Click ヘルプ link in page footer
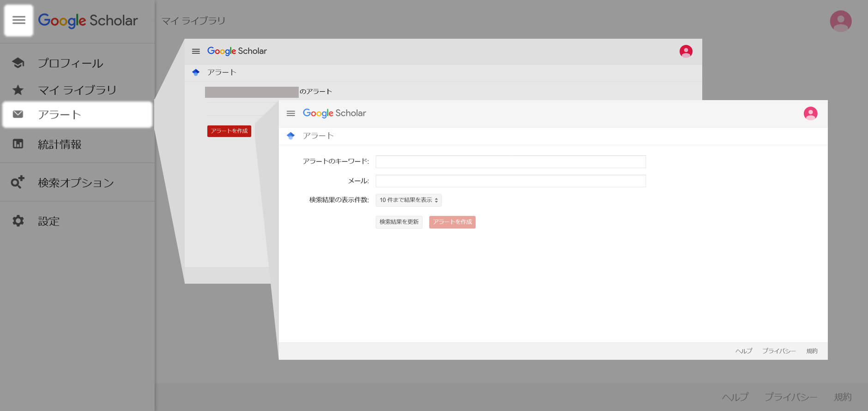 tap(735, 397)
